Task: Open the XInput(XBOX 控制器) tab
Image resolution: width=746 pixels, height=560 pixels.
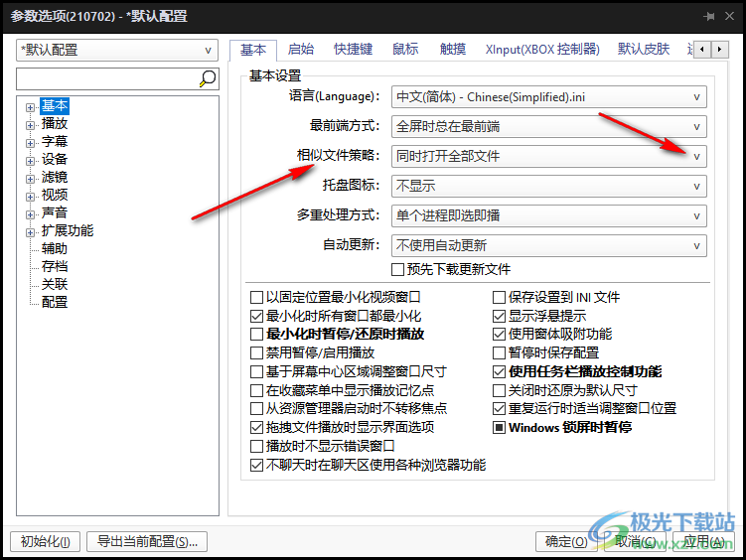Action: [x=542, y=50]
